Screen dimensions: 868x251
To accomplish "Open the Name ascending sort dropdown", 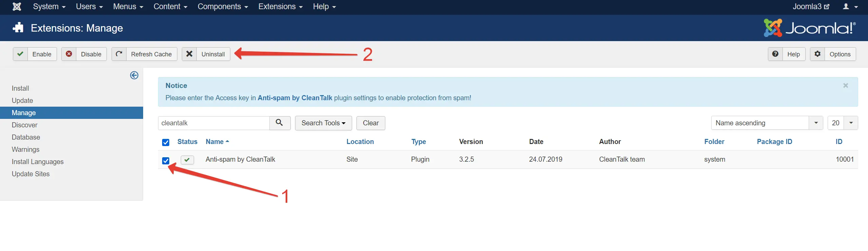I will (767, 123).
